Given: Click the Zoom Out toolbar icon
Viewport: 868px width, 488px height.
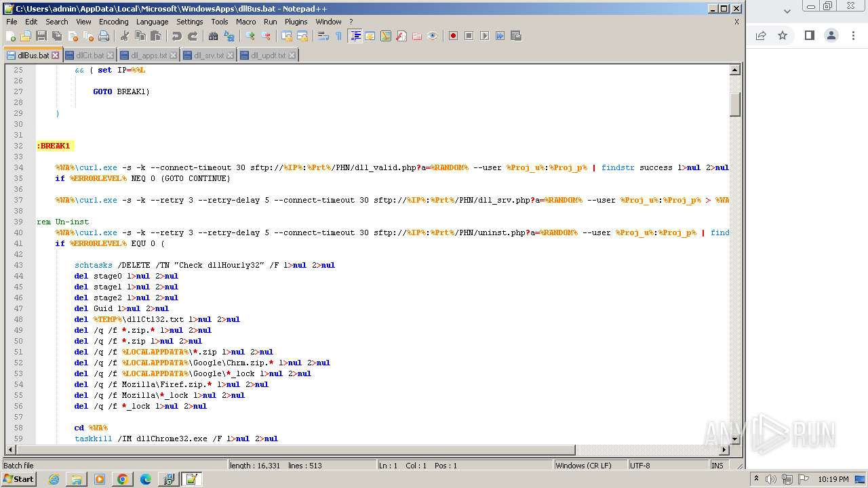Looking at the screenshot, I should pyautogui.click(x=266, y=36).
